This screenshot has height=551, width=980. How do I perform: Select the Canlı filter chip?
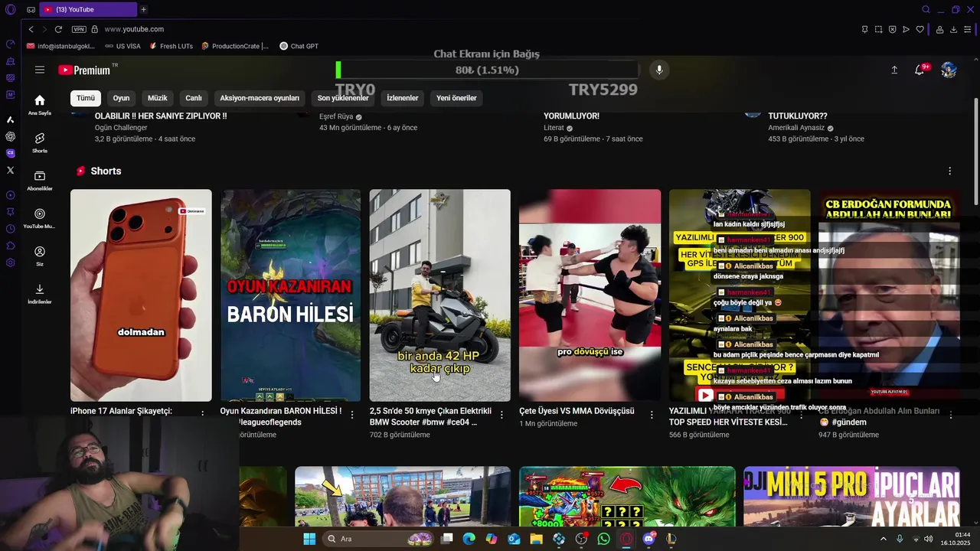tap(194, 98)
